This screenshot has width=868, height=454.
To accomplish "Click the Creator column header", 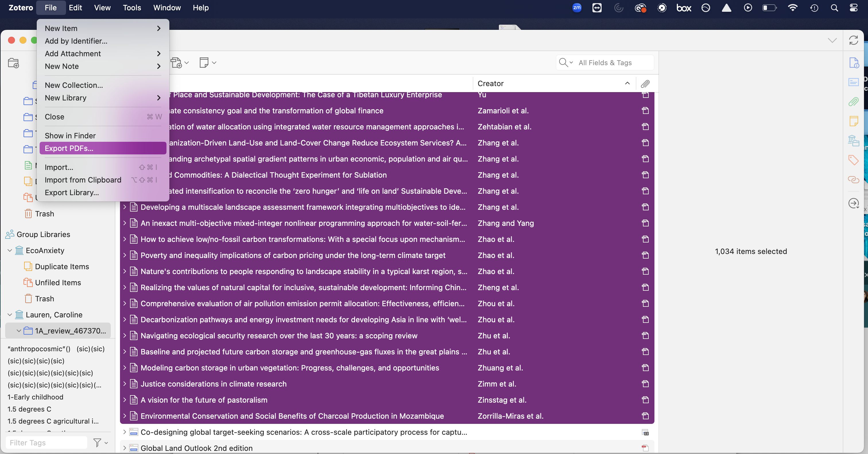I will [490, 83].
